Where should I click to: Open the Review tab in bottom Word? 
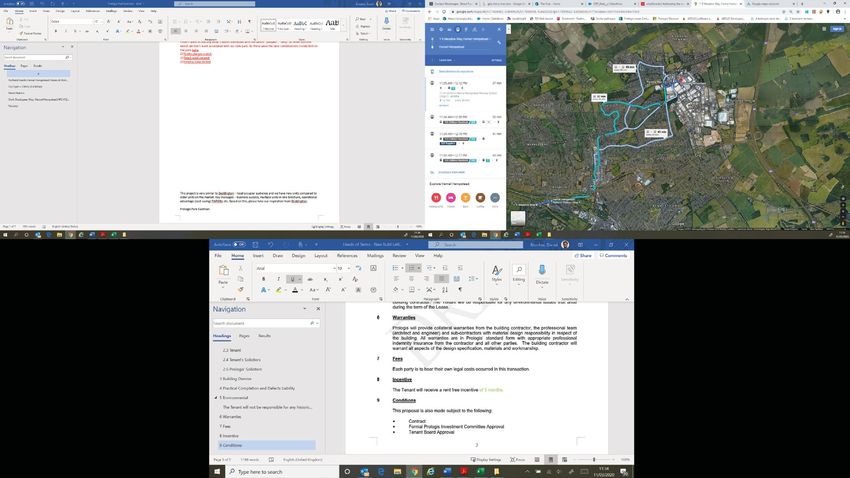(x=399, y=255)
